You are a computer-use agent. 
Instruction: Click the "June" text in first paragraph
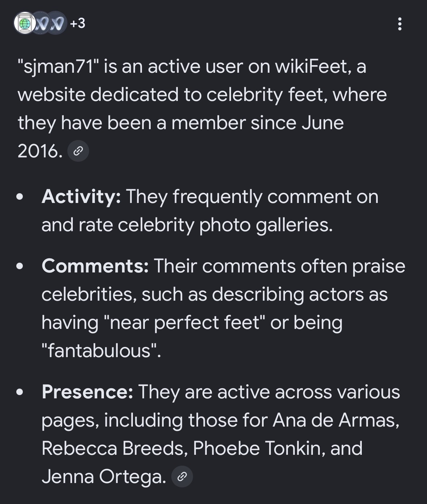323,123
